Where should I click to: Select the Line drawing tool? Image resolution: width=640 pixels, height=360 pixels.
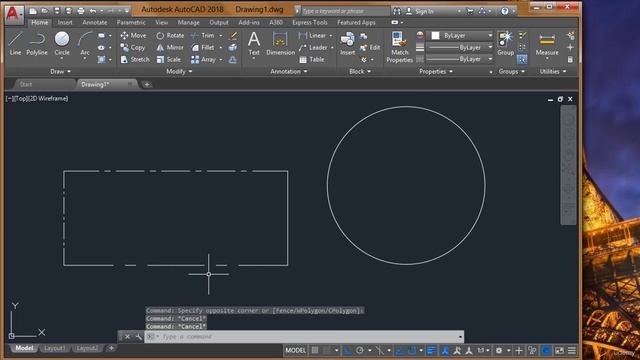15,43
